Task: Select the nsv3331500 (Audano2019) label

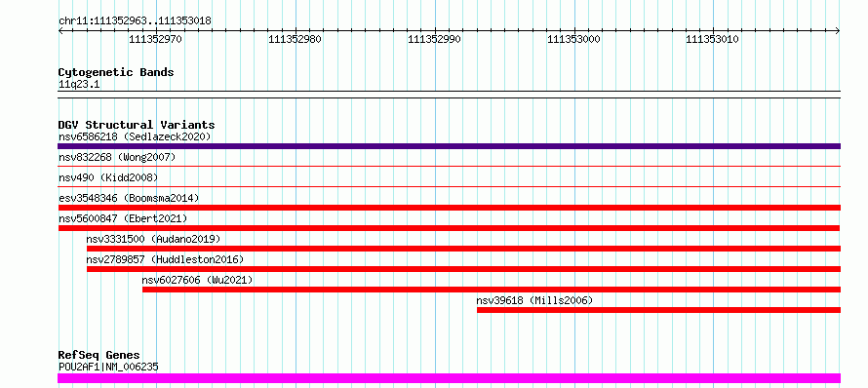Action: pyautogui.click(x=153, y=239)
